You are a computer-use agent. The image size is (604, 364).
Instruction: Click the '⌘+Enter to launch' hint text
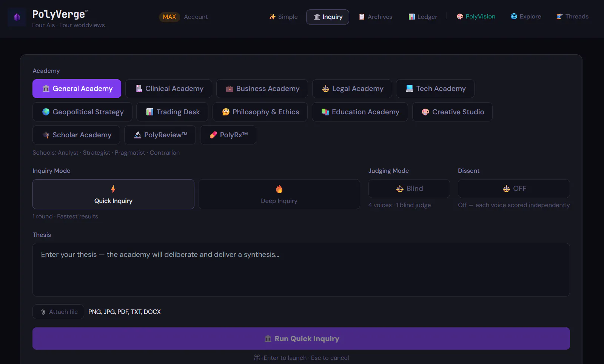tap(280, 358)
